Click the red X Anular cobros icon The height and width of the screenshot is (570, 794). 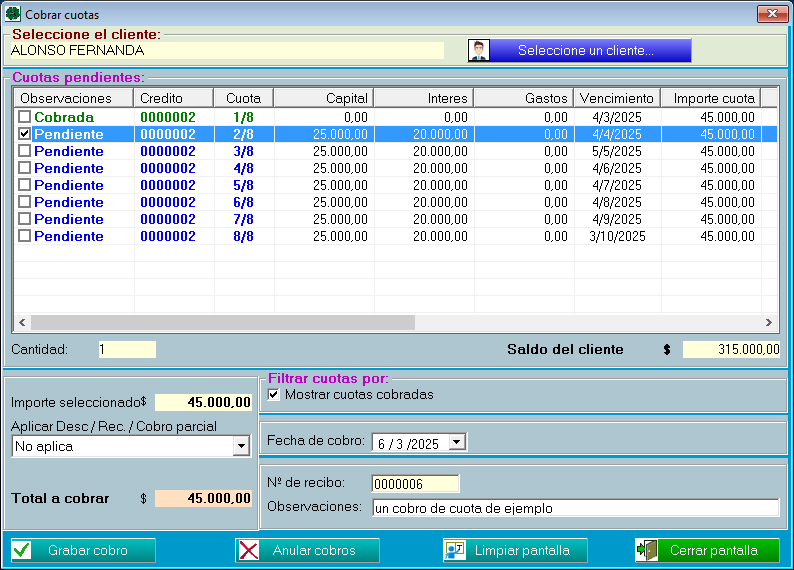tap(249, 550)
